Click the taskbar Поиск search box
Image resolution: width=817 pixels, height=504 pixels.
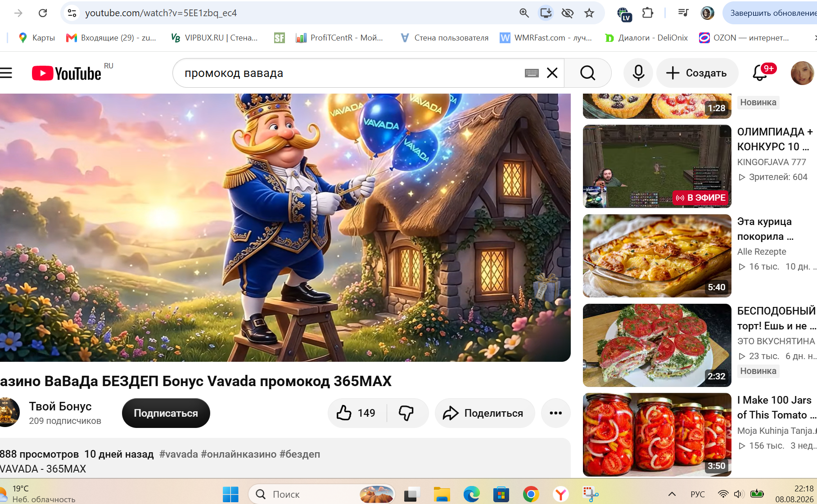pos(321,495)
